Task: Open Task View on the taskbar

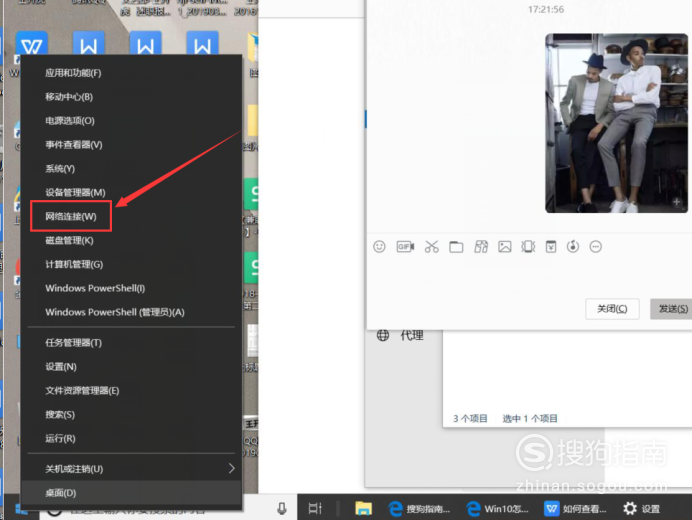Action: tap(315, 509)
